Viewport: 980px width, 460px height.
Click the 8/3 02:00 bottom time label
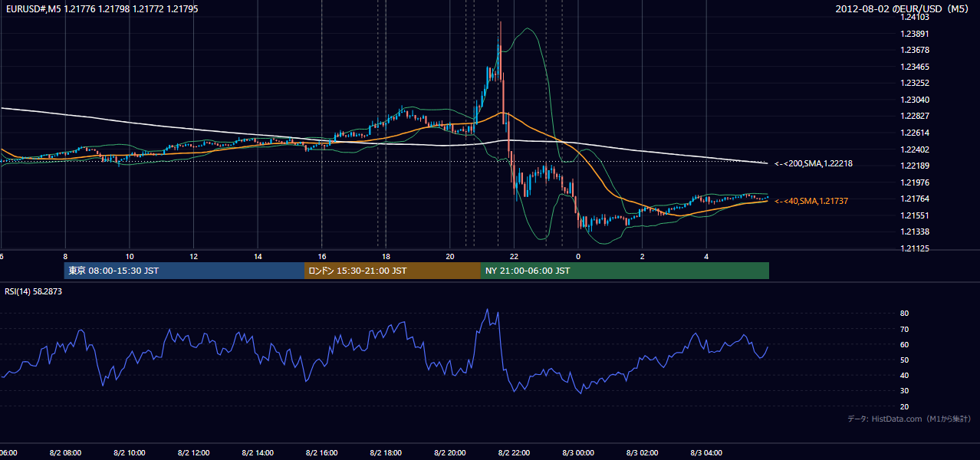pos(643,453)
